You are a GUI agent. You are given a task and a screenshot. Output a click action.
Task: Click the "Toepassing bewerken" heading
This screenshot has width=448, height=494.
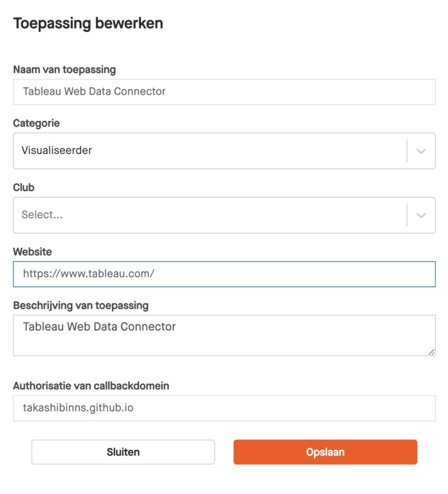coord(88,23)
